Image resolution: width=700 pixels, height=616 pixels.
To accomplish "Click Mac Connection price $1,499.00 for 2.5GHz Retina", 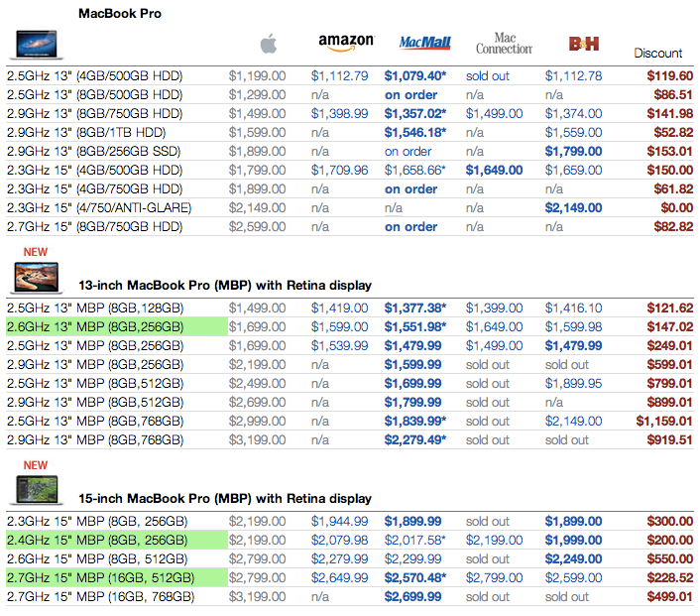I will tap(494, 346).
